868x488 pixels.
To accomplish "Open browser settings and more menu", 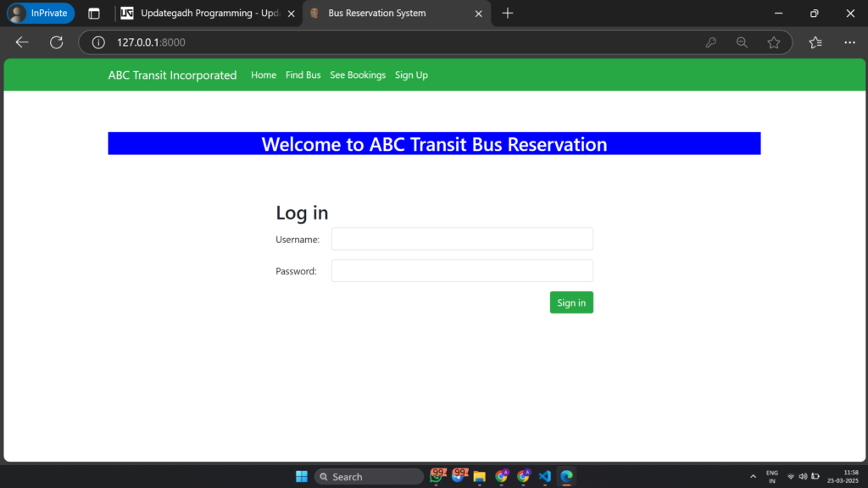I will (x=849, y=42).
